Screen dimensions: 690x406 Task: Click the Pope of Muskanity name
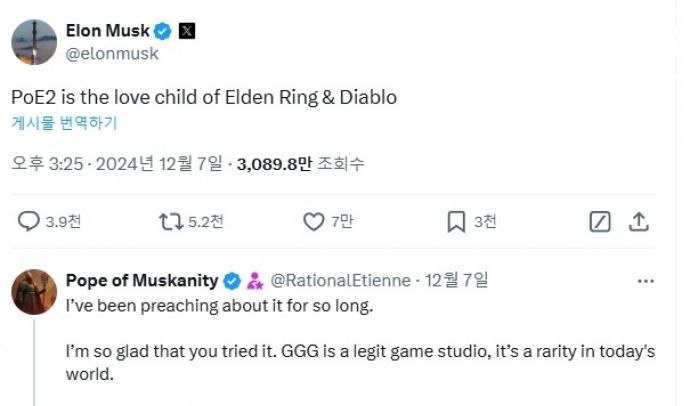point(142,280)
